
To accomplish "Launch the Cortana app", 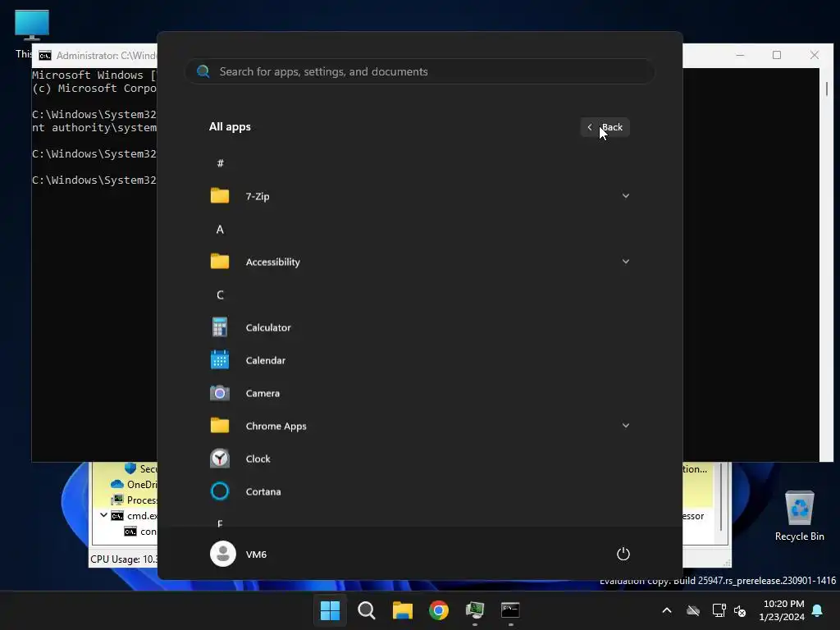I will [x=419, y=492].
